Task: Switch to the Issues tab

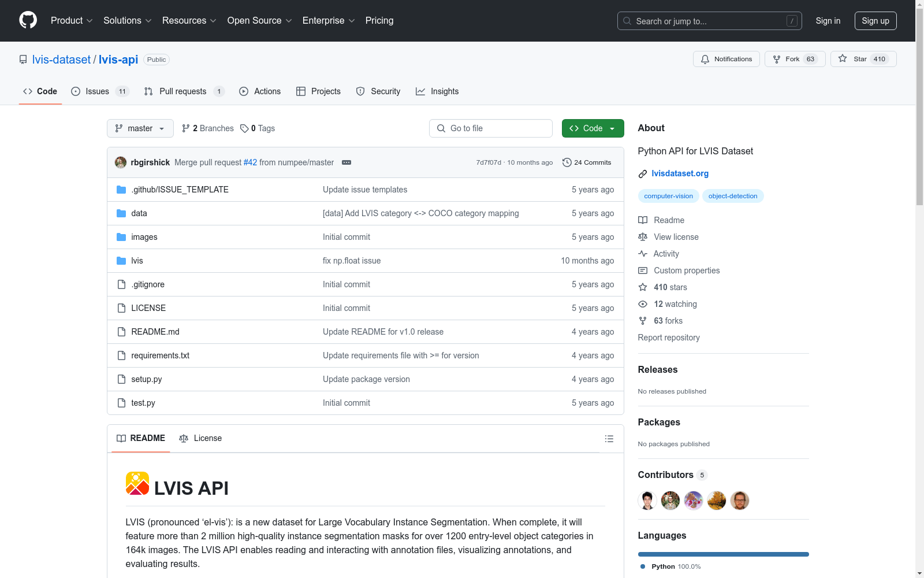Action: 100,91
